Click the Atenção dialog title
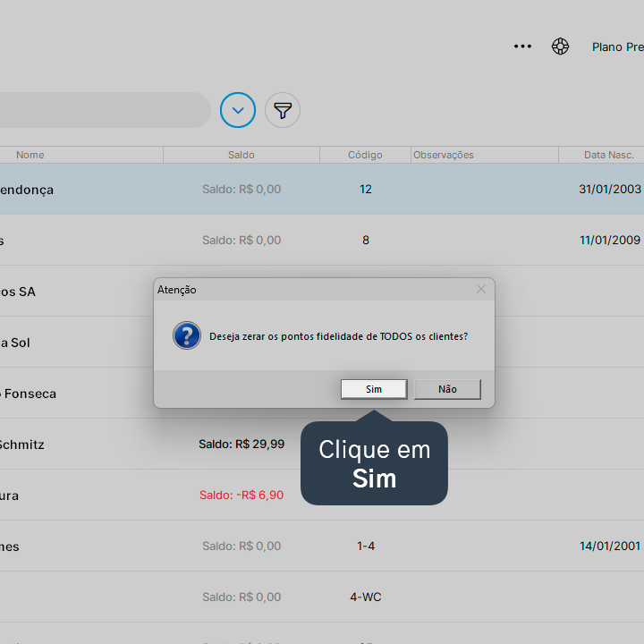Screen dimensions: 644x644 (176, 290)
